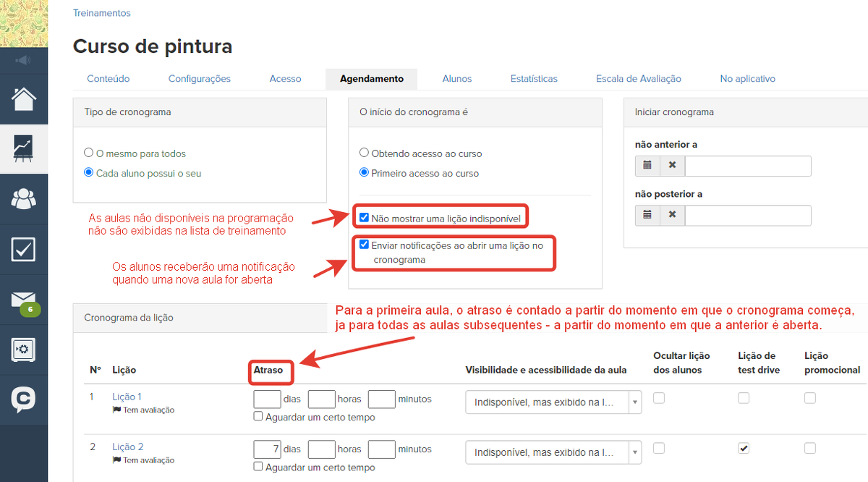The width and height of the screenshot is (868, 482).
Task: Expand visibility dropdown for Lição 2
Action: (x=553, y=452)
